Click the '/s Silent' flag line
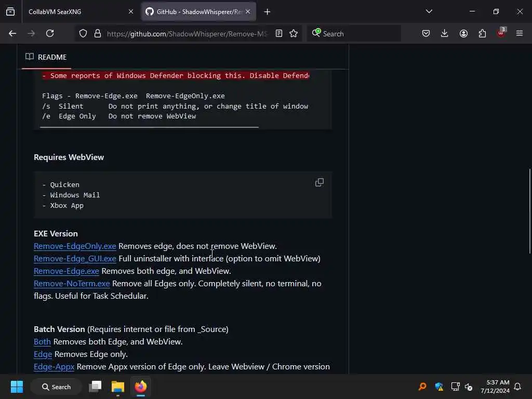Image resolution: width=532 pixels, height=399 pixels. (175, 107)
